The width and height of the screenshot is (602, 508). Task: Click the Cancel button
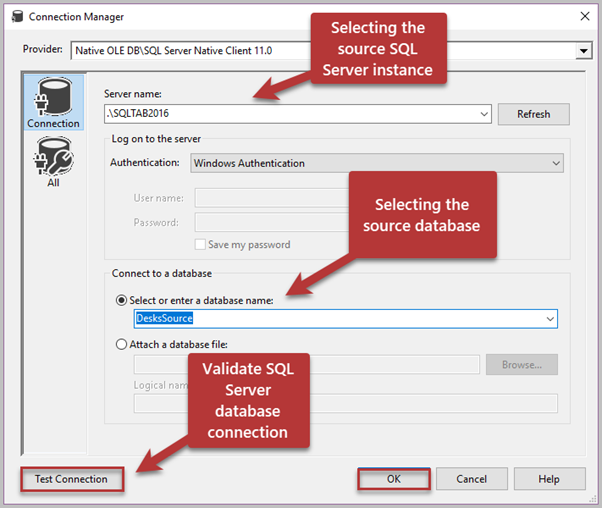pos(471,479)
